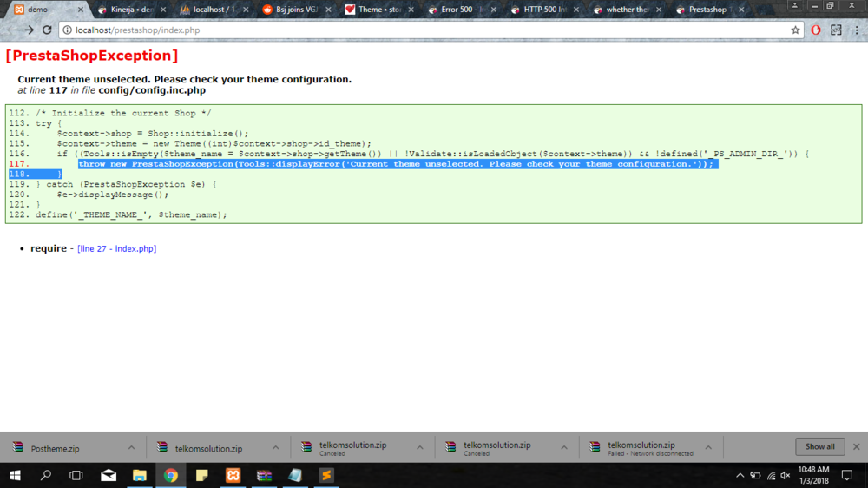Close the Prestashop tab
The image size is (868, 488).
741,10
